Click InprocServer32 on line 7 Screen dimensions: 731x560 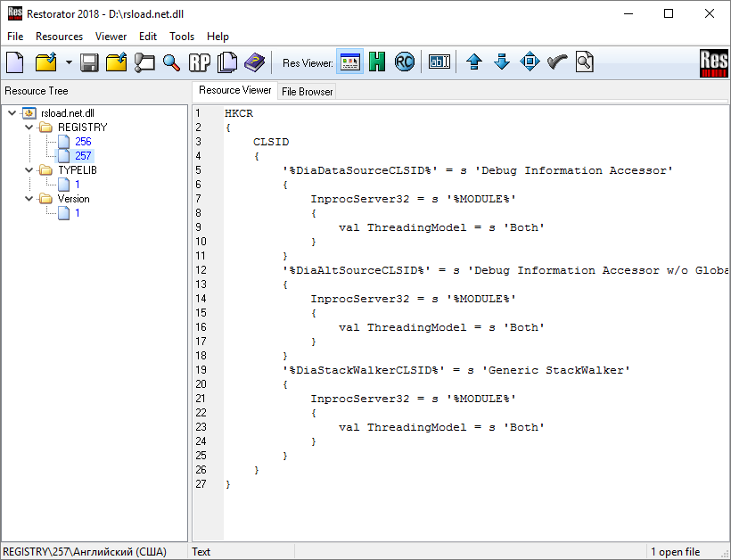tap(360, 199)
